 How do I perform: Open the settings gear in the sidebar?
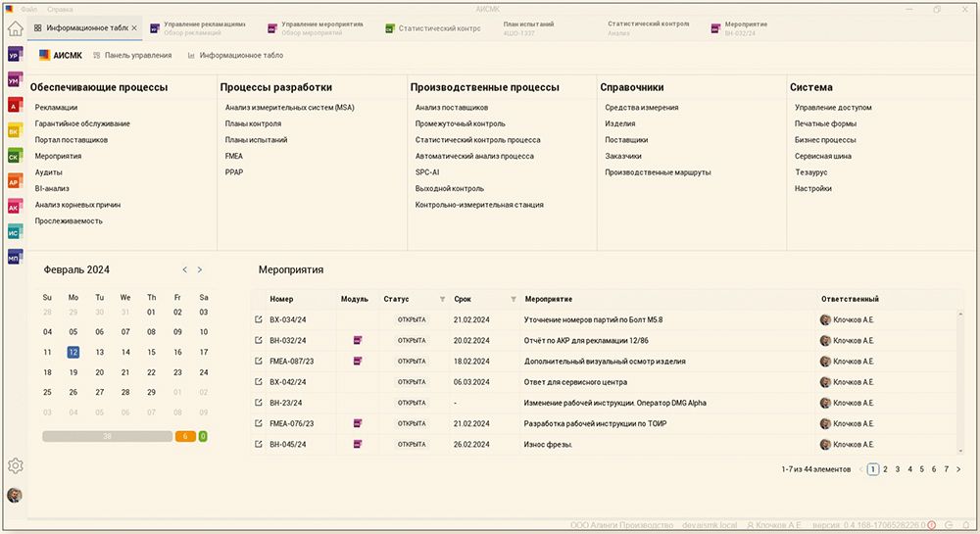click(15, 466)
